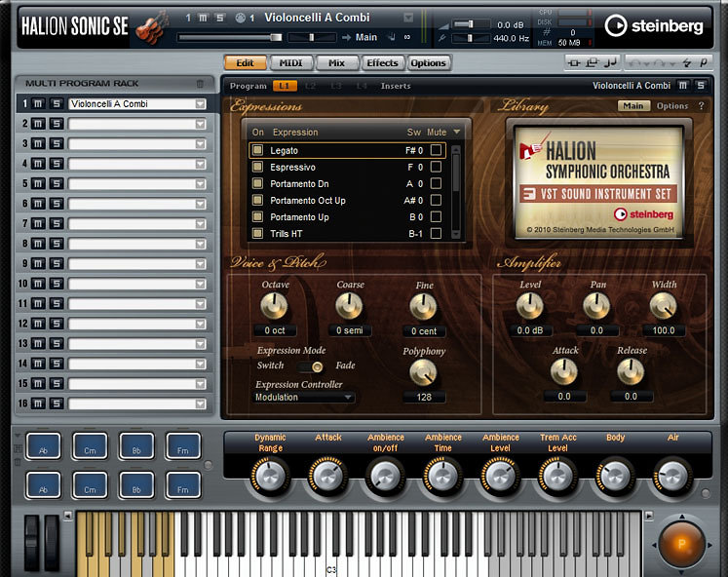Click the Edit button

click(246, 62)
